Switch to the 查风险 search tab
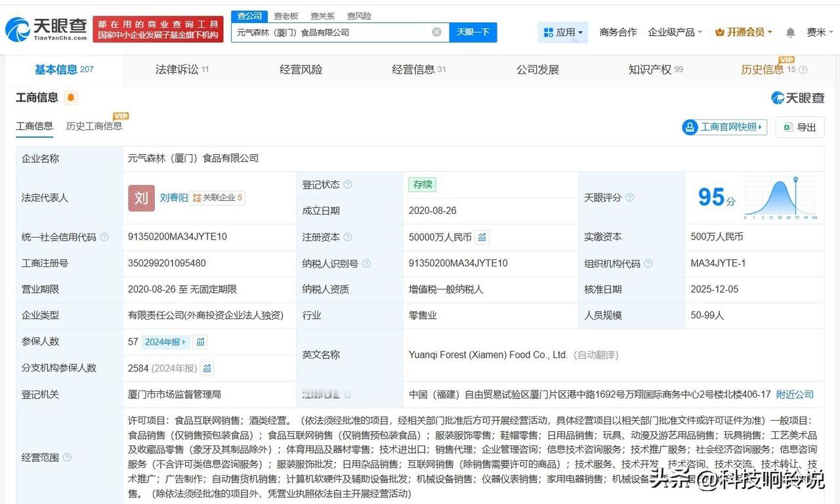 (359, 16)
